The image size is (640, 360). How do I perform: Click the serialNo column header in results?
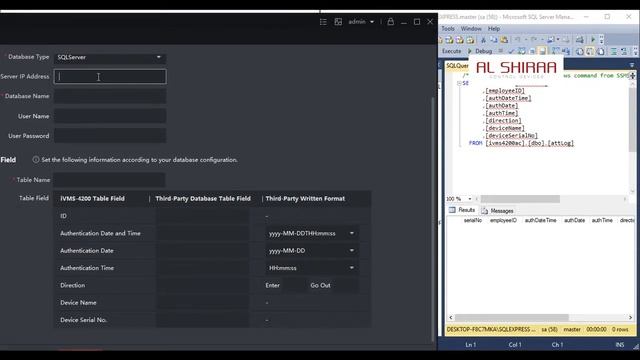[x=473, y=220]
